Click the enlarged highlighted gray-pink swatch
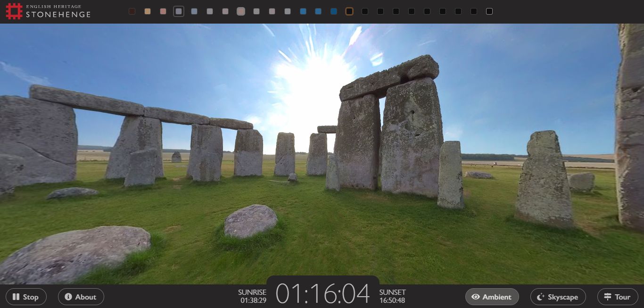Screen dimensions: 644x308 click(x=241, y=11)
